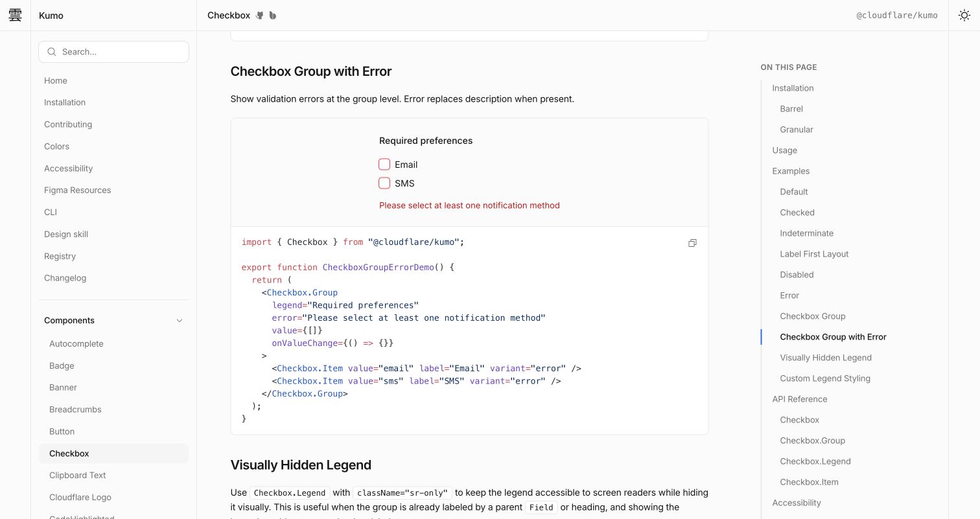Copy the code with the copy icon

pyautogui.click(x=692, y=243)
